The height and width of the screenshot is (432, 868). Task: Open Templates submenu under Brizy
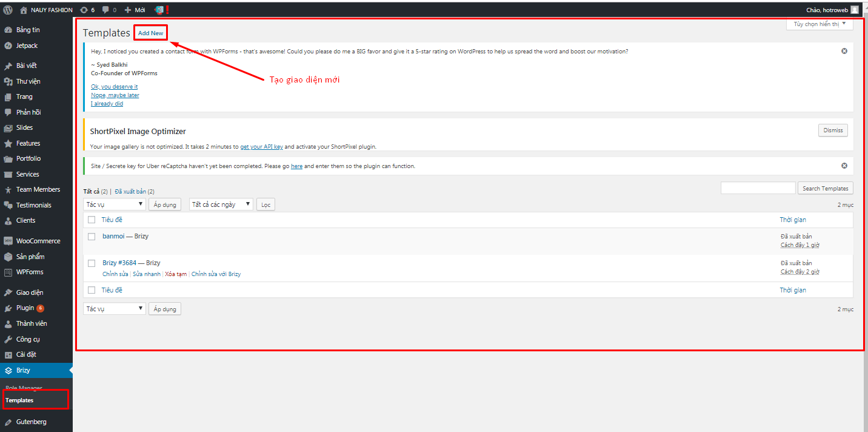pos(19,400)
